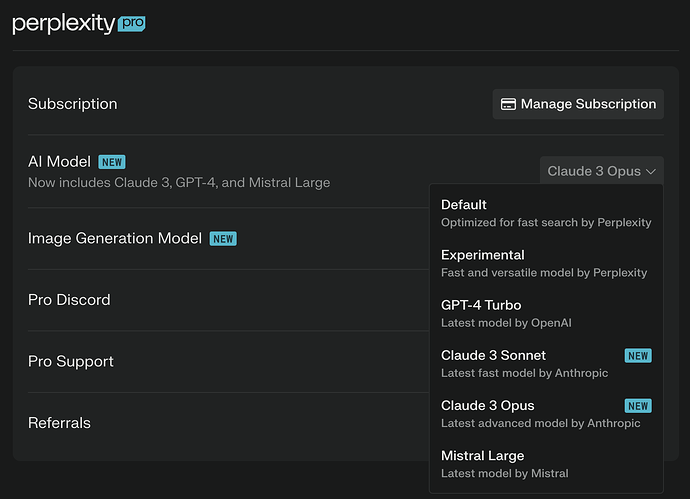Click the NEW badge beside AI Model
The height and width of the screenshot is (499, 690).
pos(112,162)
